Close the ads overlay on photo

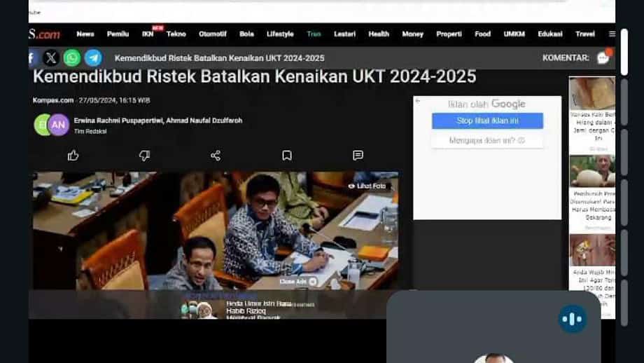tap(298, 282)
